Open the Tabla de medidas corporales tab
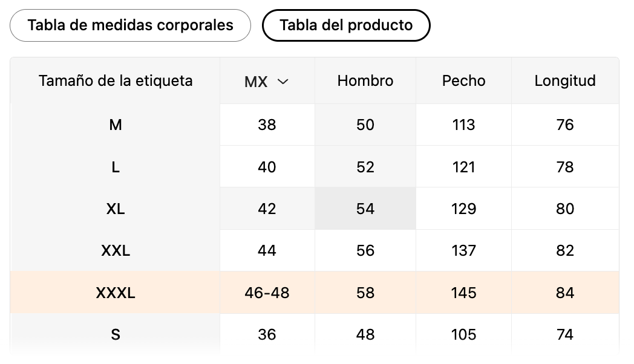Screen dimensions: 634x364 (130, 25)
